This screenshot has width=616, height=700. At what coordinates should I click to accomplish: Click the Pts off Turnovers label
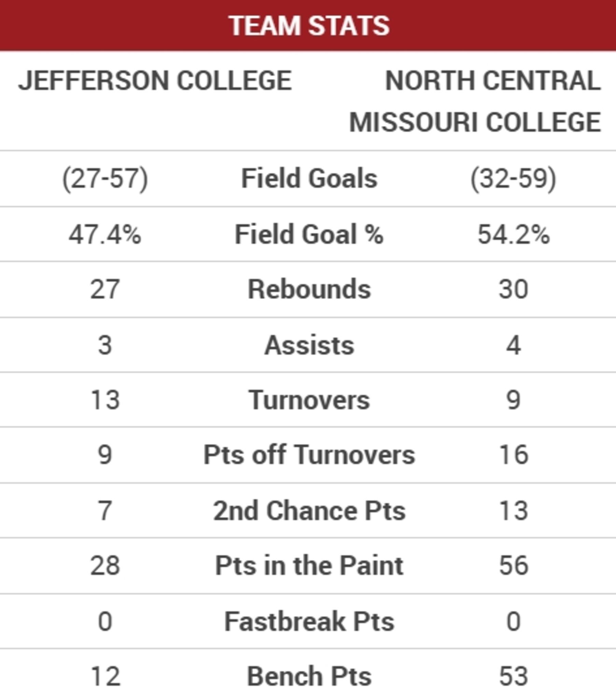click(x=309, y=455)
